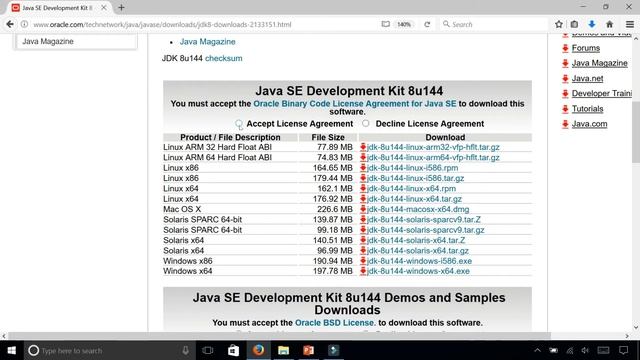Click horizontal scrollbar right arrow

coord(627,336)
